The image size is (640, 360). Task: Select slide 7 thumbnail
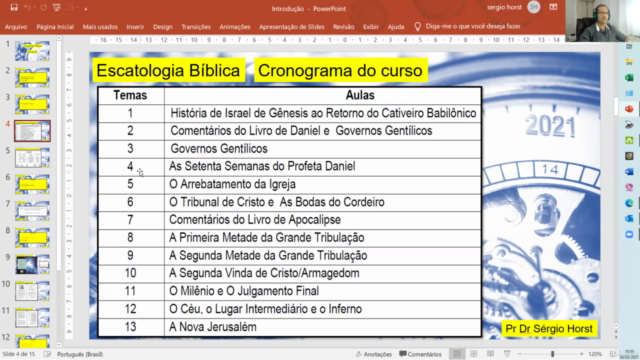32,211
